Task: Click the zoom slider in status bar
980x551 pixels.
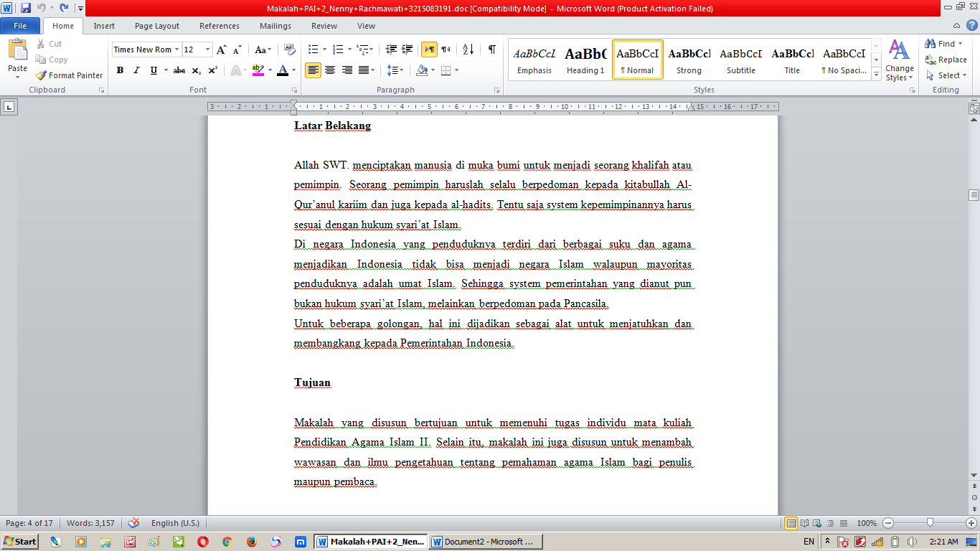Action: click(930, 523)
